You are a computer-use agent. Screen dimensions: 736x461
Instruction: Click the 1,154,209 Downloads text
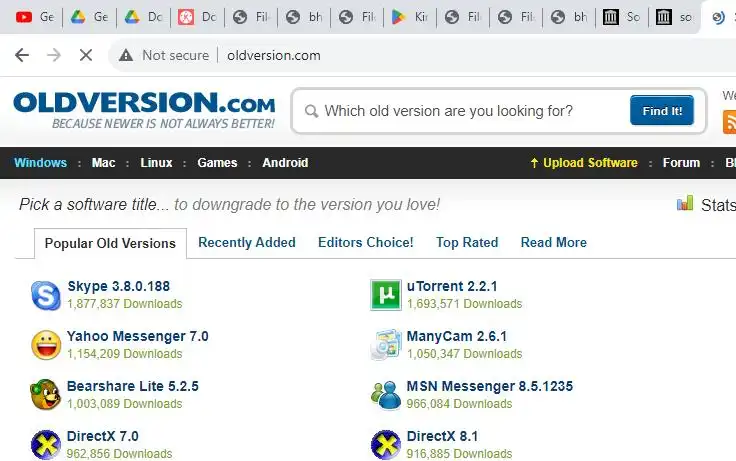[124, 353]
